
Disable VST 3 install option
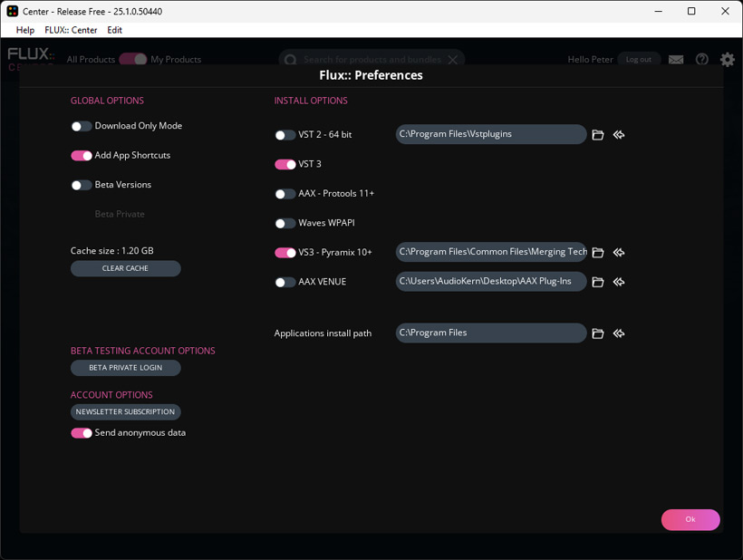[x=285, y=164]
